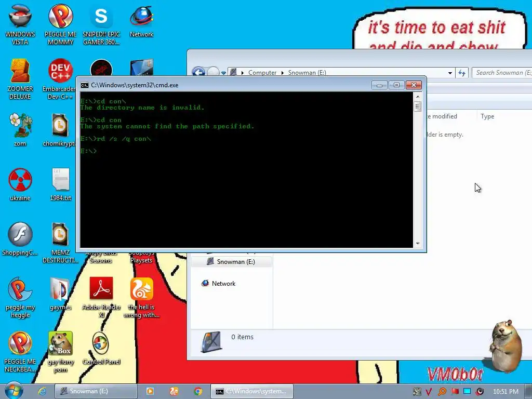Click the red V tray icon
The width and height of the screenshot is (532, 399).
click(x=429, y=392)
